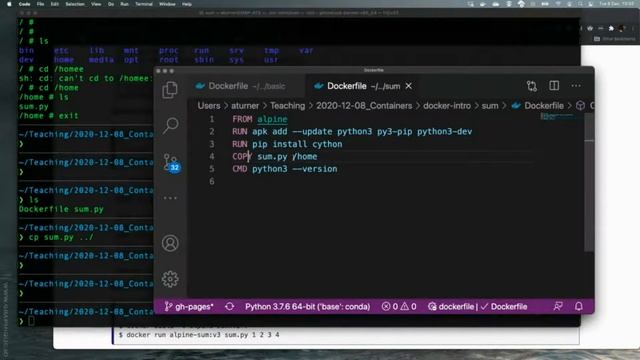Select Python 3.7.6 interpreter in status bar
Screen dimensions: 640x360
coord(307,307)
